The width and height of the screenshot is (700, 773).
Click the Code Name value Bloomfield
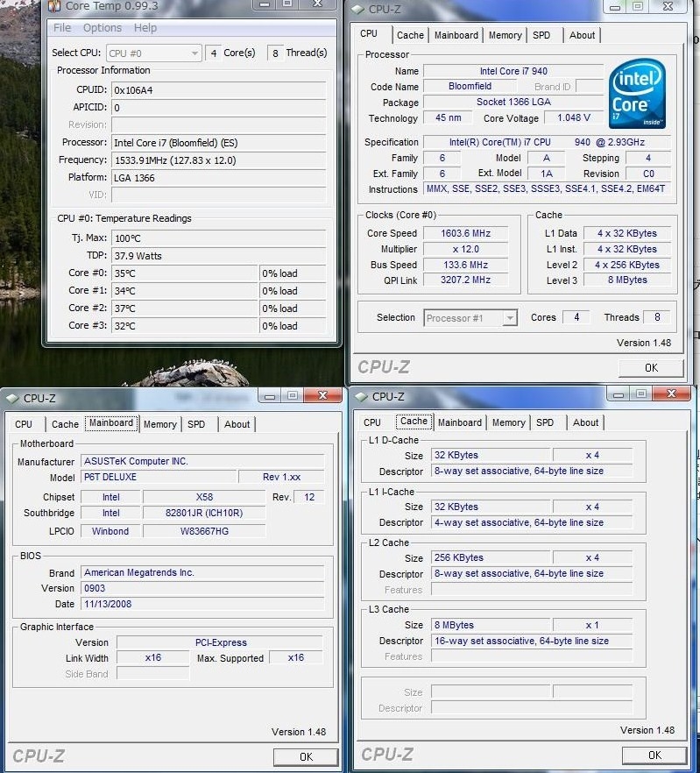(470, 86)
